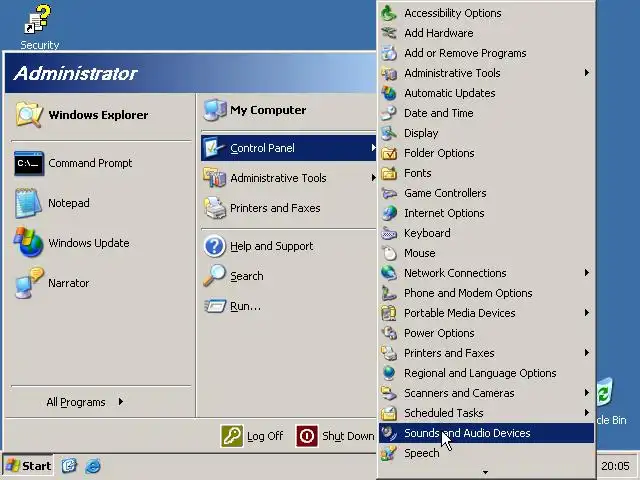Viewport: 640px width, 480px height.
Task: Click the Sounds and Audio Devices icon
Action: pyautogui.click(x=389, y=433)
